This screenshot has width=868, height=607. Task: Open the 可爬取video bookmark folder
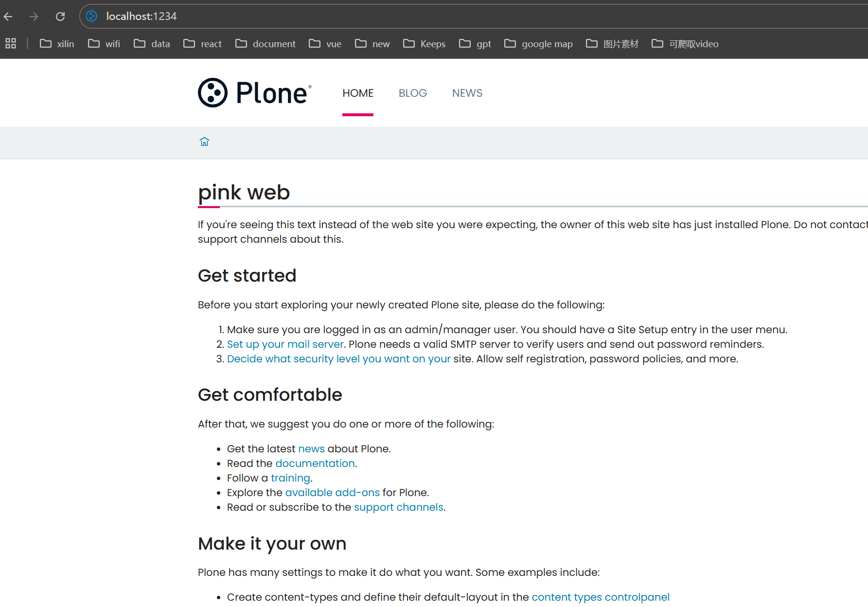[685, 44]
